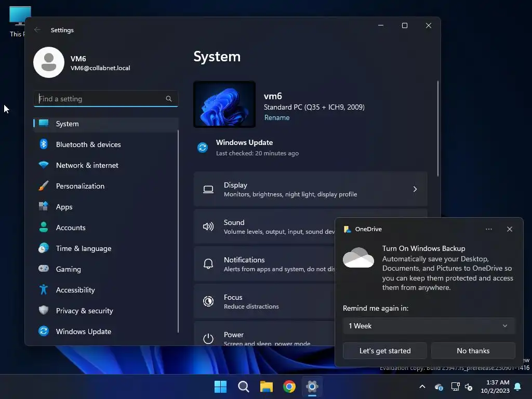
Task: Click the Accounts person icon
Action: point(44,227)
